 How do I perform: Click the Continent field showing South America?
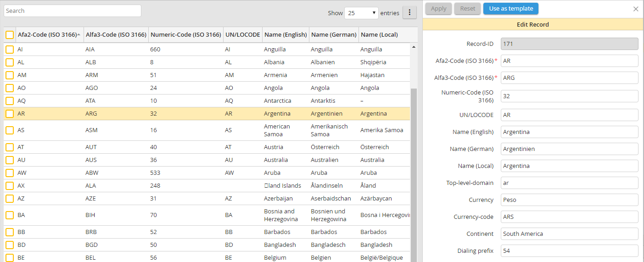(x=569, y=234)
